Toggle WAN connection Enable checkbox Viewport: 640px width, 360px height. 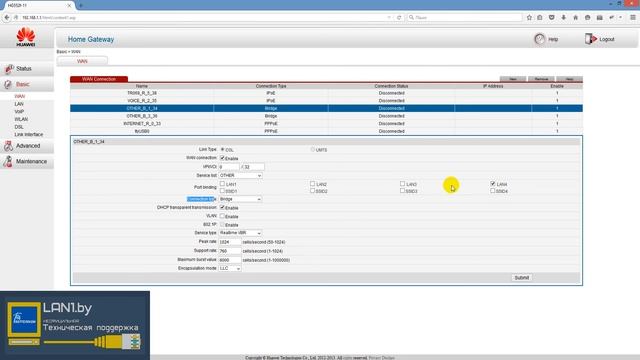click(x=222, y=158)
